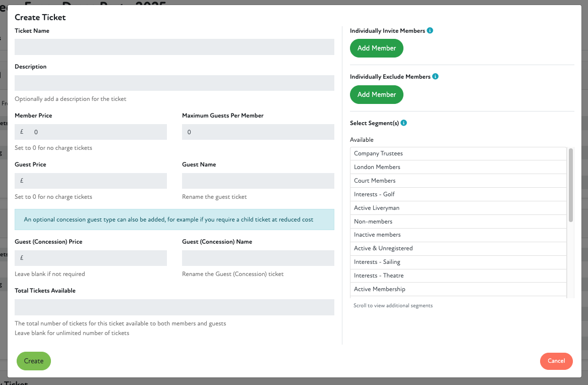Click the Total Tickets Available field
Image resolution: width=588 pixels, height=385 pixels.
(x=174, y=307)
